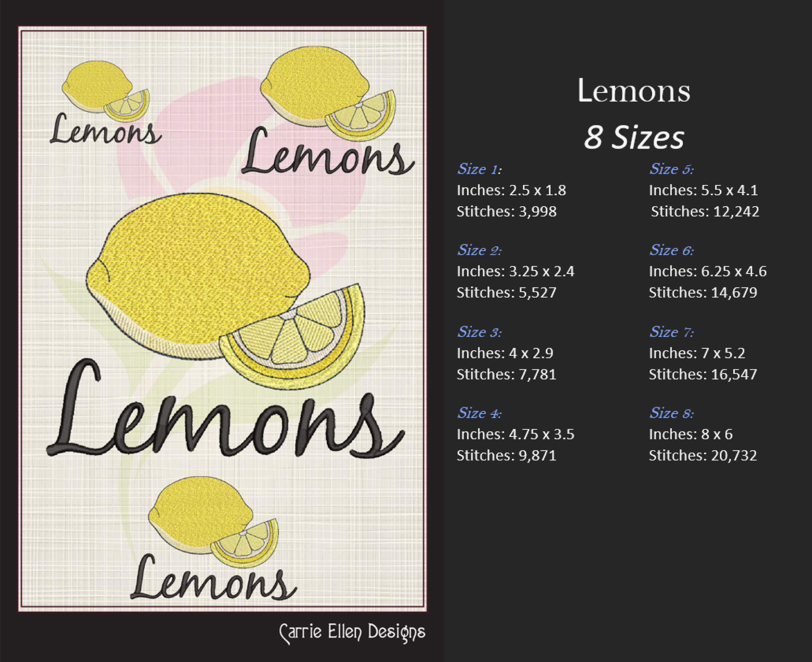Click the Size 3 label

(479, 332)
